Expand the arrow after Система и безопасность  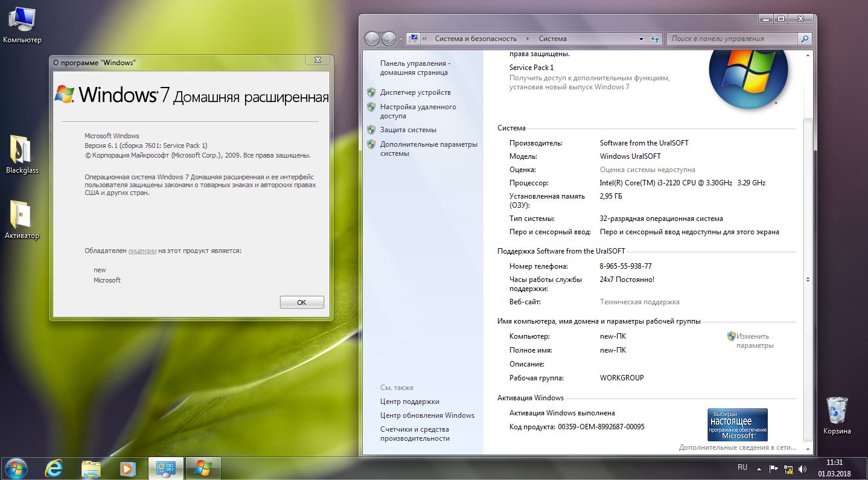tap(528, 39)
